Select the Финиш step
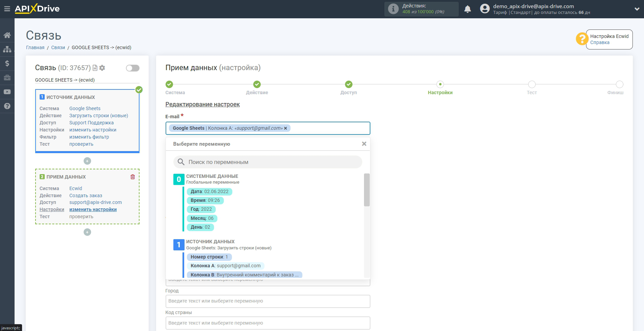 pos(620,84)
